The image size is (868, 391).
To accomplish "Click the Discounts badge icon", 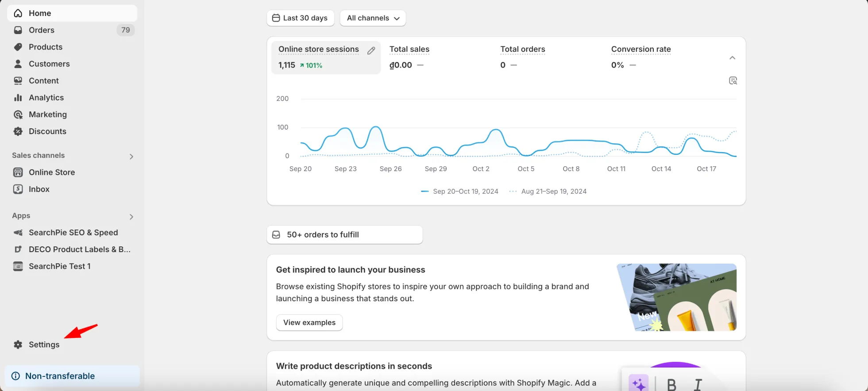I will 18,131.
